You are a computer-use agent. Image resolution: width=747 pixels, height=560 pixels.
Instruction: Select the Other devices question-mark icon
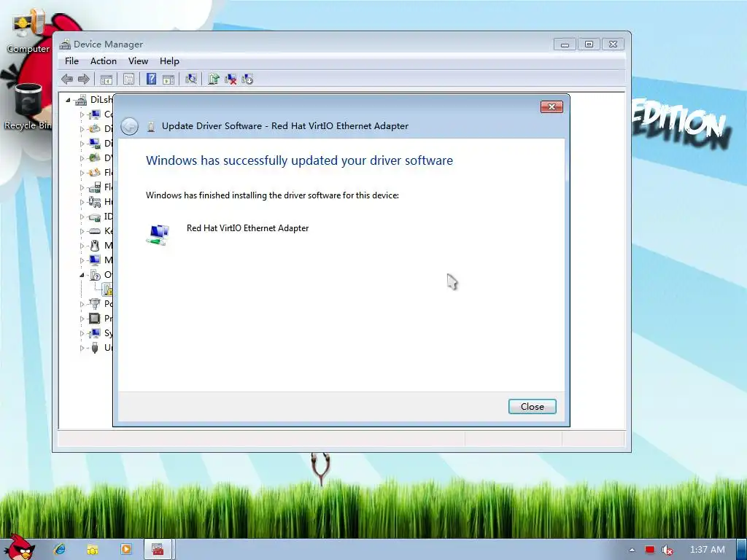point(95,275)
